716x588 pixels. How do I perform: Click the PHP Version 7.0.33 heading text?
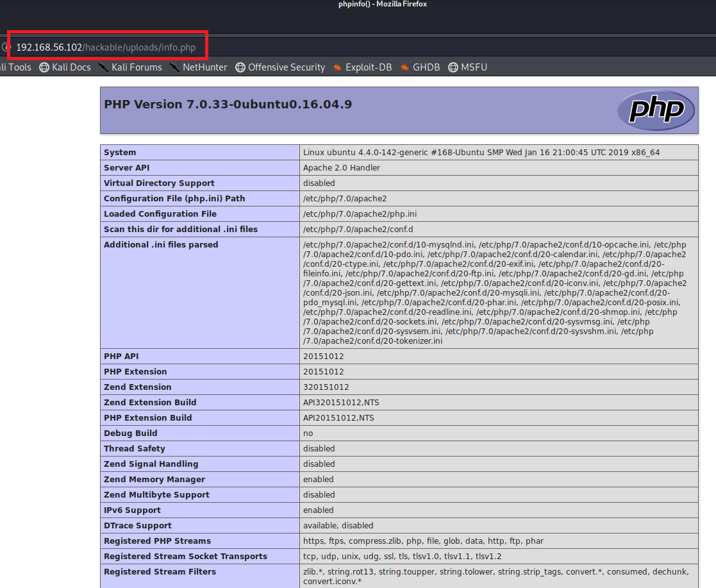point(228,105)
